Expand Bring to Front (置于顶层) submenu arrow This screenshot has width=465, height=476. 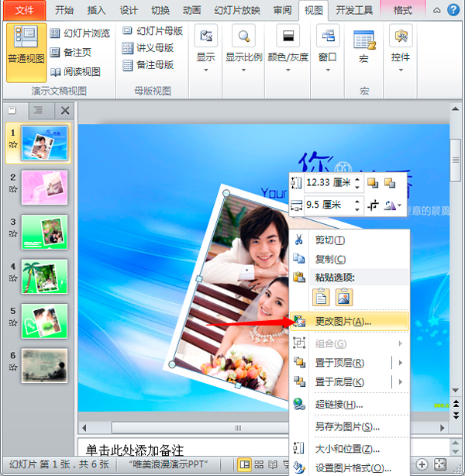click(x=401, y=363)
